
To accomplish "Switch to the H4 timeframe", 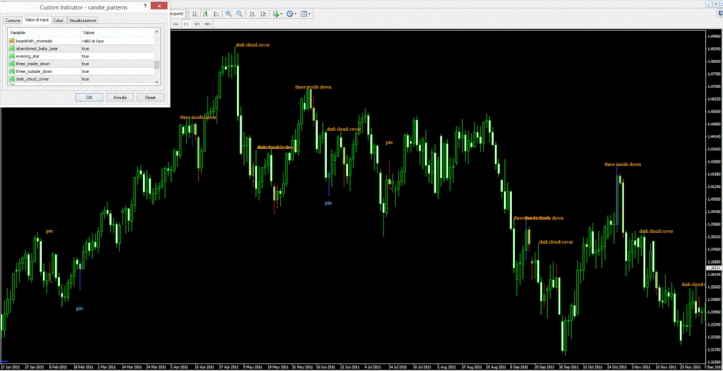I will coord(176,24).
